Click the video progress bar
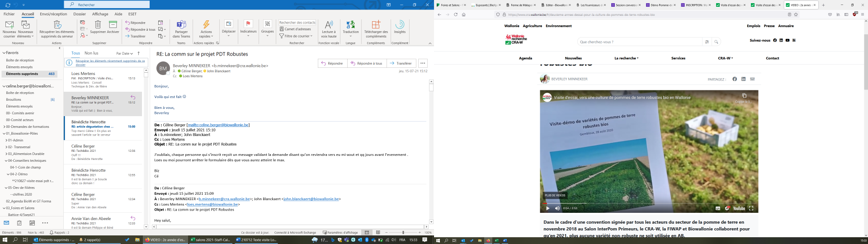The height and width of the screenshot is (244, 868). pyautogui.click(x=649, y=203)
